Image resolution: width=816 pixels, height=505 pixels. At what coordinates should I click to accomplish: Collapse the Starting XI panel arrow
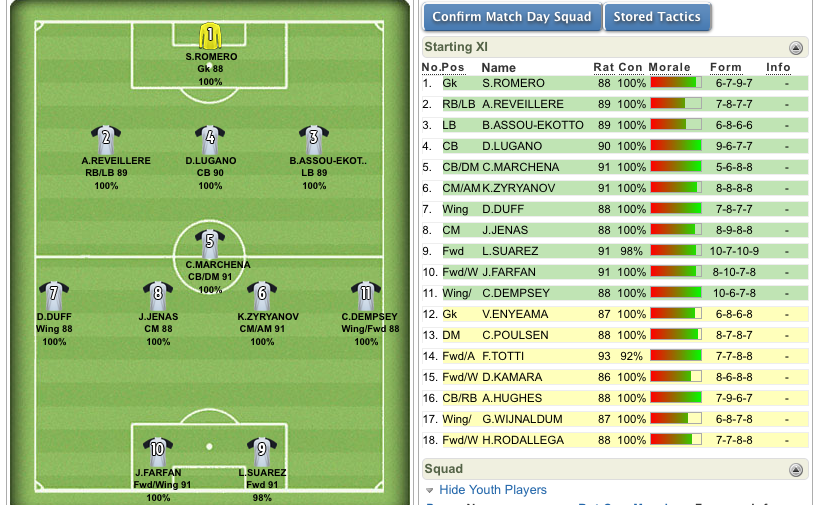795,48
